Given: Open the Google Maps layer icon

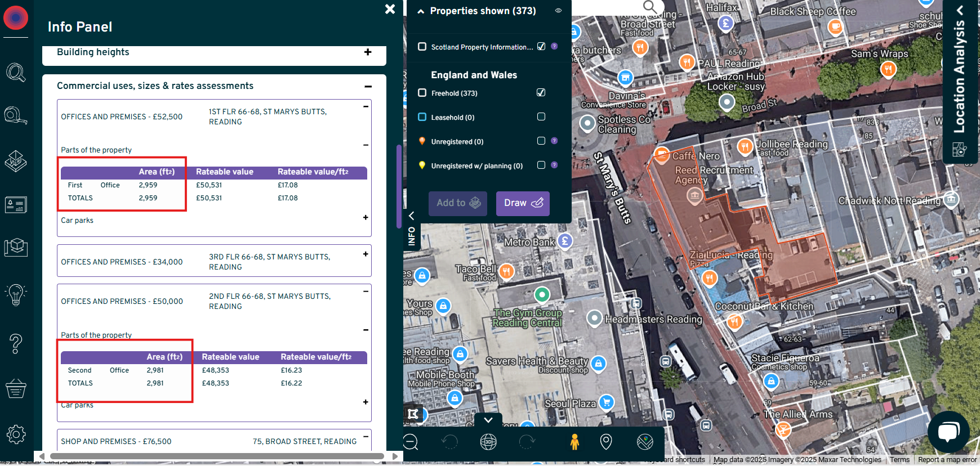Looking at the screenshot, I should [x=645, y=442].
